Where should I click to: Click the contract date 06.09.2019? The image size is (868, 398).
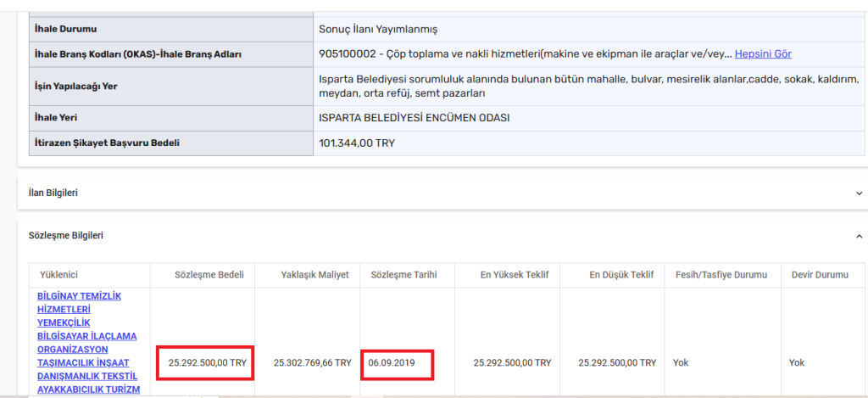[x=391, y=363]
